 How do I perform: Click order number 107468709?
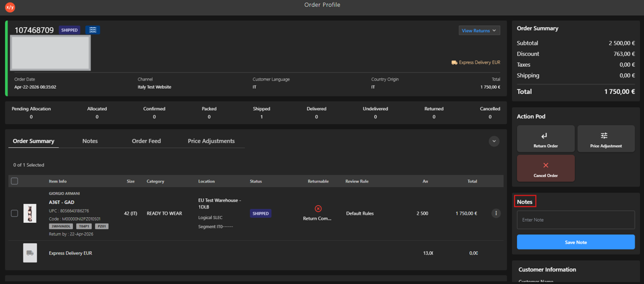(34, 30)
